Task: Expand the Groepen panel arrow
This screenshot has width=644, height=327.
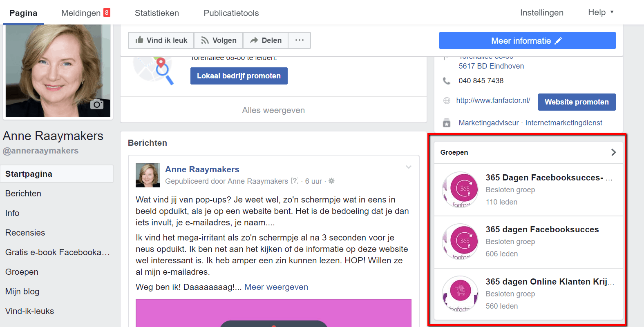Action: 613,152
